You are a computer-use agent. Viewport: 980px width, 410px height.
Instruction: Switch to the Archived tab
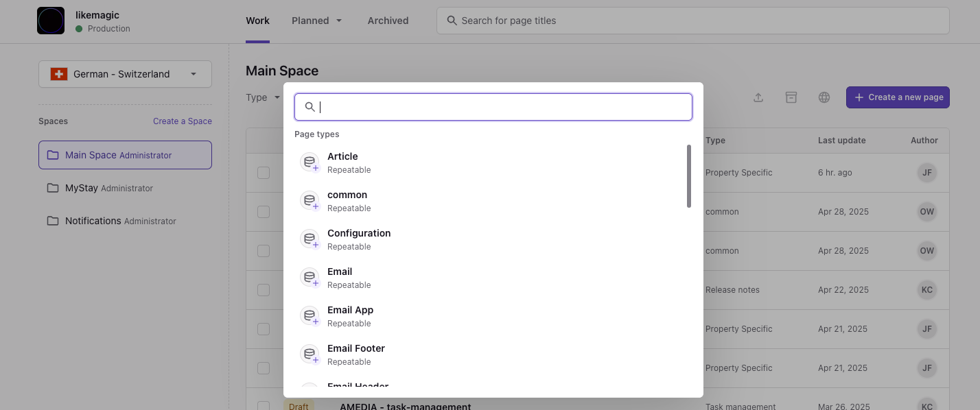tap(388, 21)
